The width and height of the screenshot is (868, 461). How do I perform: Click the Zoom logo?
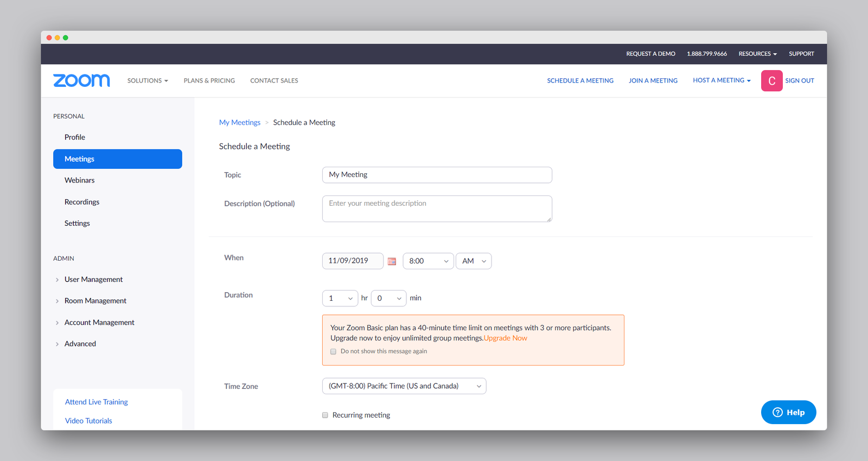point(81,80)
